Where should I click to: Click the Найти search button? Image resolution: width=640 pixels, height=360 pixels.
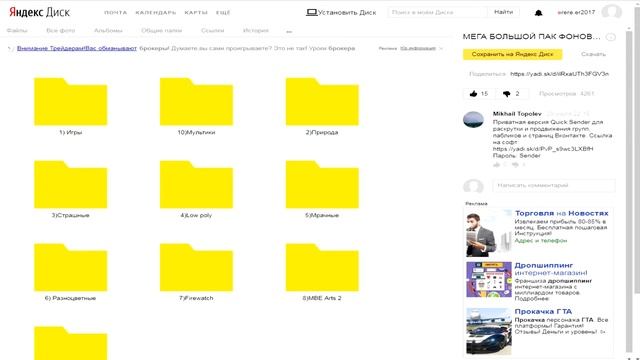point(504,12)
